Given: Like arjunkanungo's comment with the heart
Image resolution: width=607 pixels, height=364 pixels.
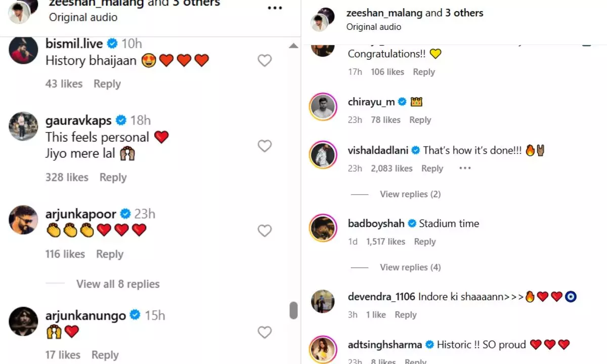Looking at the screenshot, I should click(265, 332).
